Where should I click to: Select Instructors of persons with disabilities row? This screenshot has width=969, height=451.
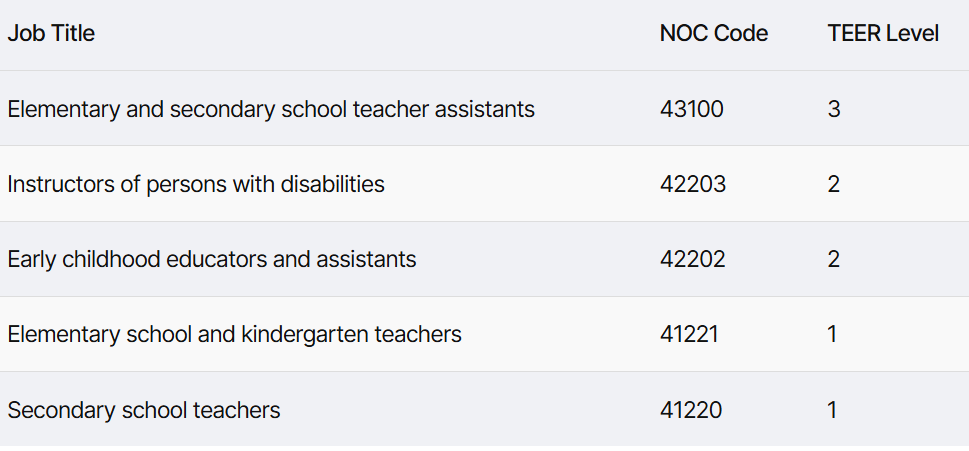point(484,183)
